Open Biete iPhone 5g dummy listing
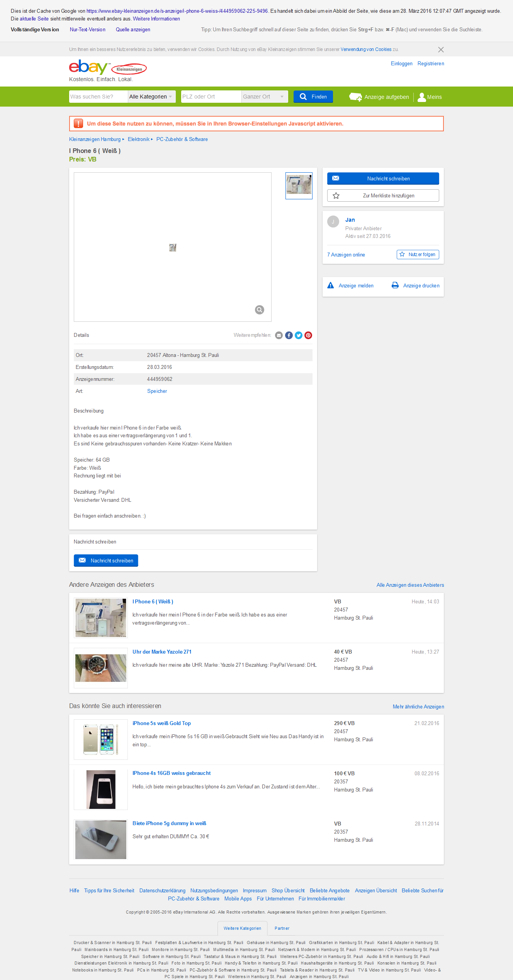This screenshot has height=980, width=513. 170,823
